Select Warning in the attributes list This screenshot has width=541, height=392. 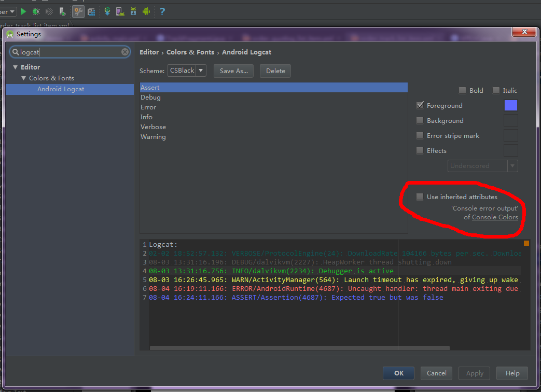coord(153,137)
